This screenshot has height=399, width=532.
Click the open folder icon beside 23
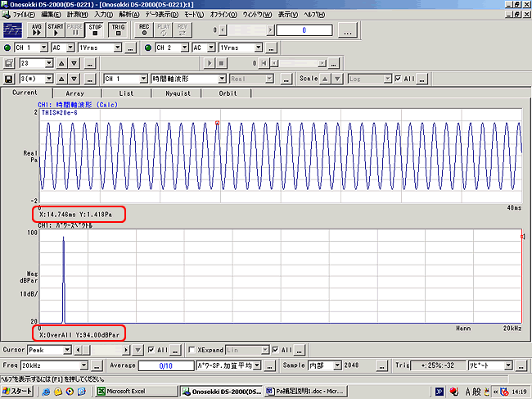(x=9, y=62)
